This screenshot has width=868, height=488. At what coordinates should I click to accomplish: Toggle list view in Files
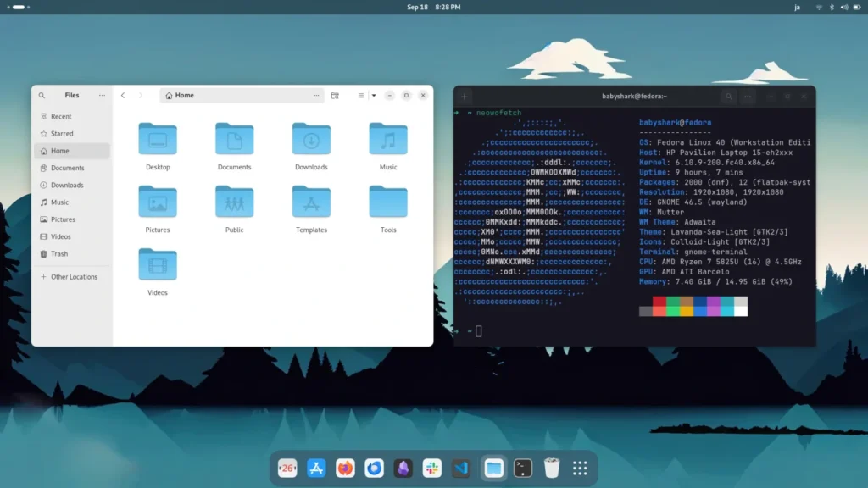click(x=361, y=95)
